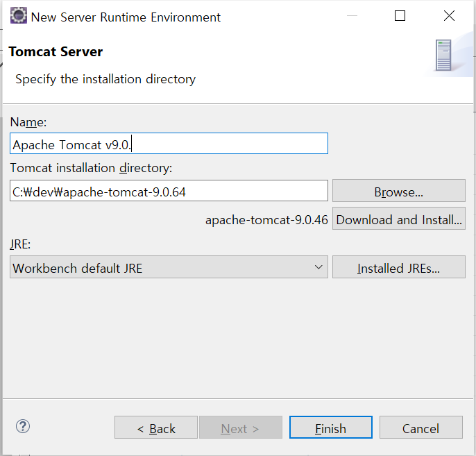This screenshot has width=476, height=456.
Task: Go back with the Back button
Action: click(156, 428)
